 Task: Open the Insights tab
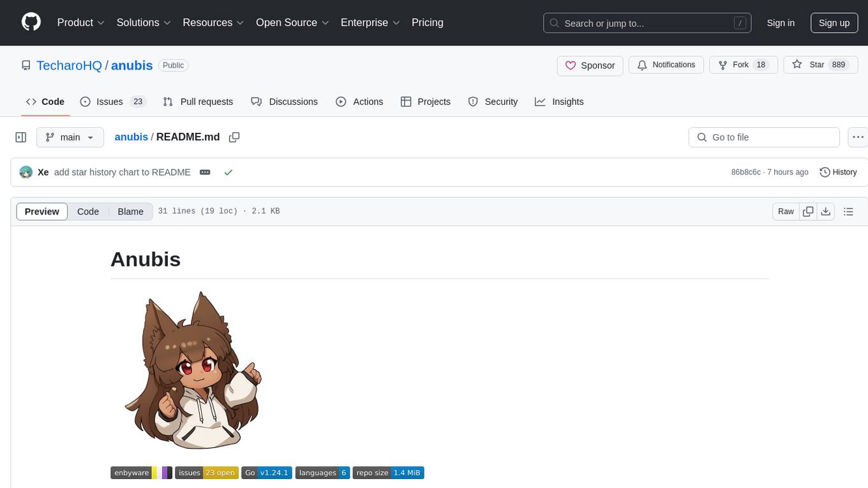[x=559, y=102]
